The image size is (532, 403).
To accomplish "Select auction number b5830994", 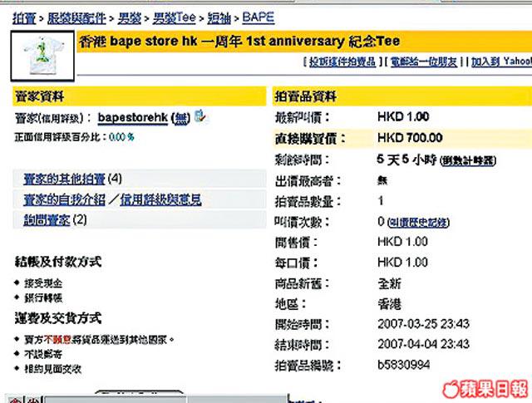I will [404, 365].
